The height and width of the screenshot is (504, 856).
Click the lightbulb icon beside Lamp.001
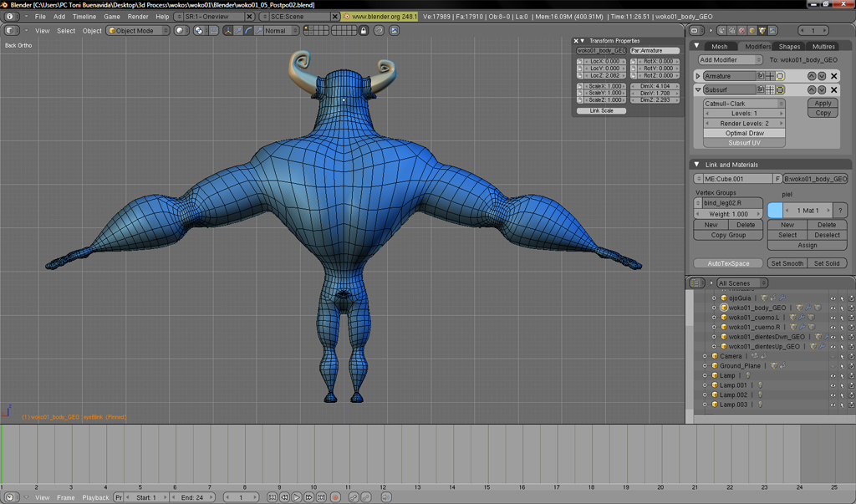click(x=760, y=385)
